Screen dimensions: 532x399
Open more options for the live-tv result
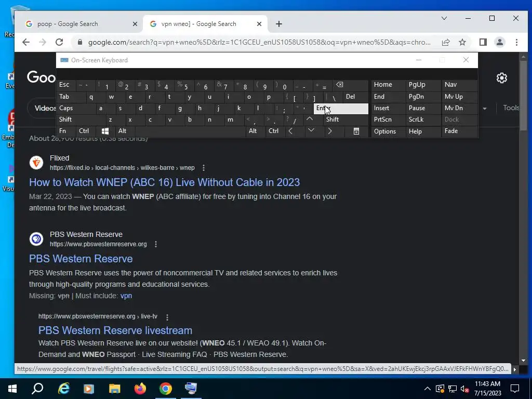pos(167,317)
